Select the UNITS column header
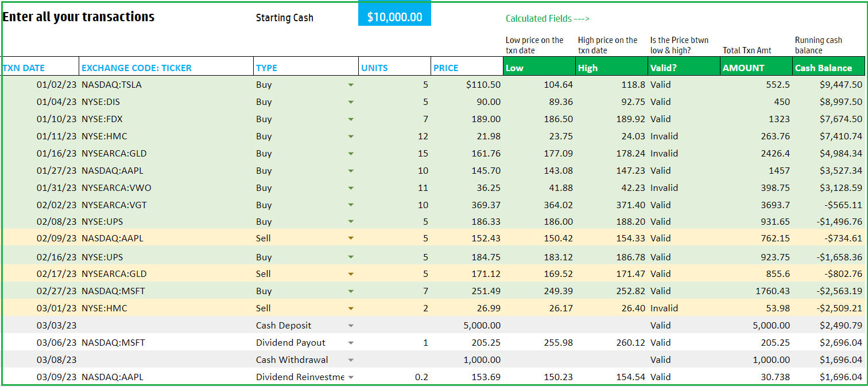The width and height of the screenshot is (868, 387). coord(395,67)
